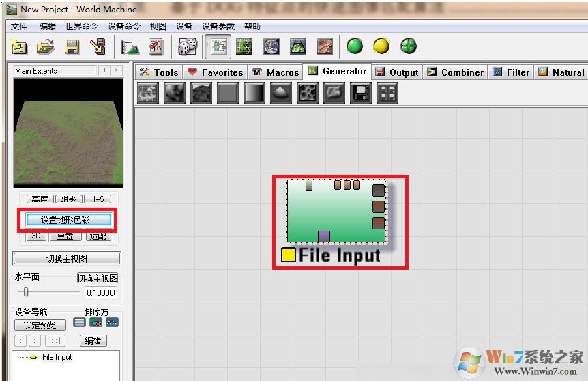Select the green device sort order icon
This screenshot has width=588, height=381.
[x=95, y=322]
